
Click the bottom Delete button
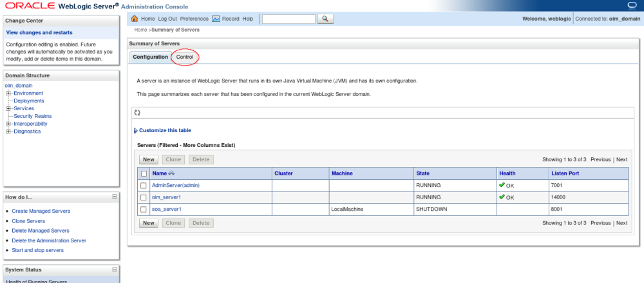click(201, 223)
